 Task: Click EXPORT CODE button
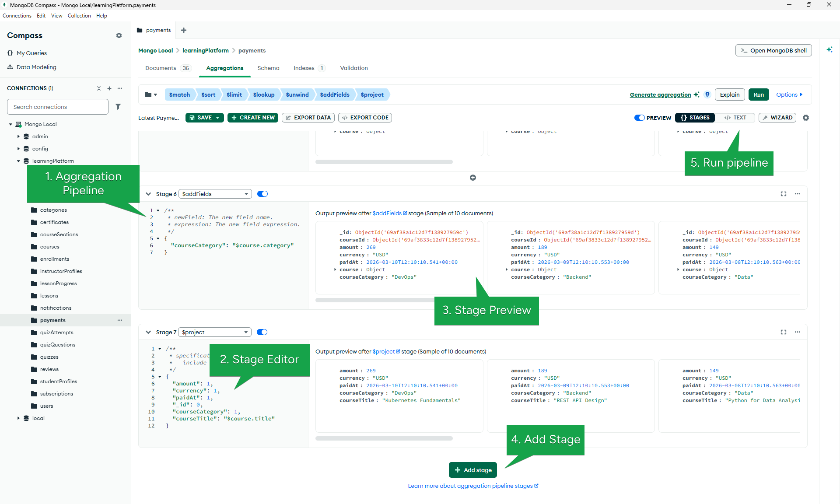pyautogui.click(x=365, y=118)
